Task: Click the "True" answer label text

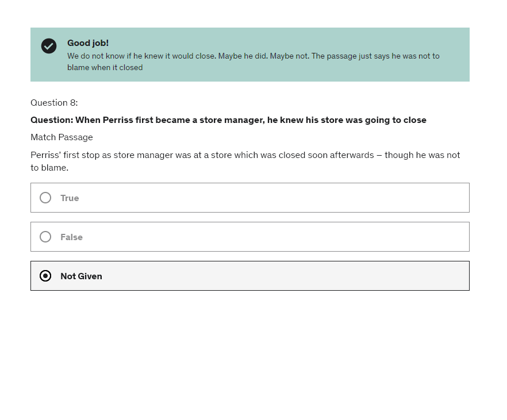Action: click(x=70, y=198)
